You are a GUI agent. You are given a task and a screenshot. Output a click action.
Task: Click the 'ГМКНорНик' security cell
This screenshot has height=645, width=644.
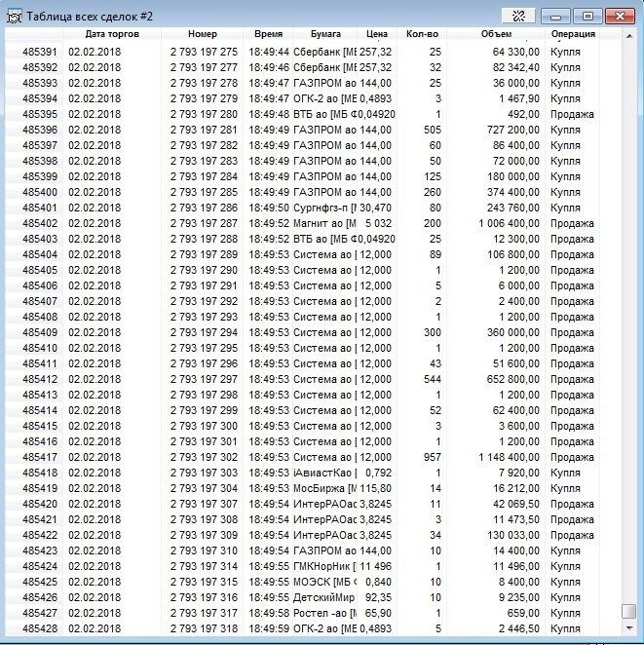324,567
